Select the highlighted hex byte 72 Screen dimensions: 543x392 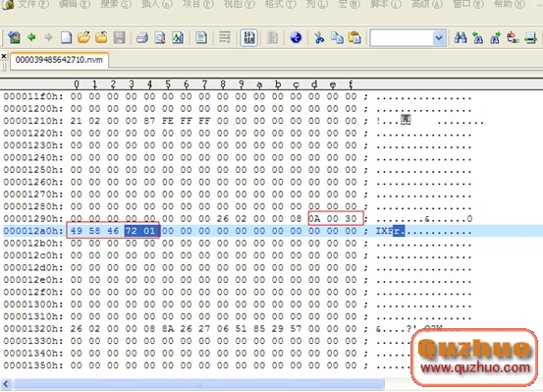[x=132, y=231]
